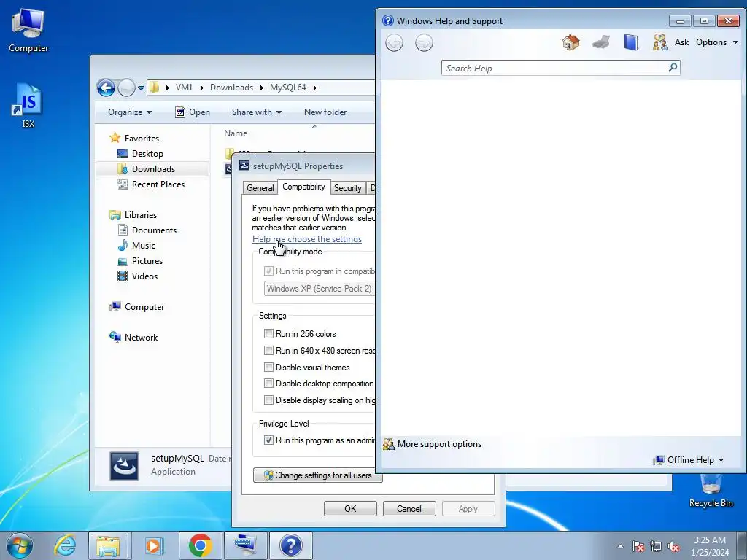Open Windows Media Player taskbar icon
The image size is (747, 560).
pyautogui.click(x=153, y=545)
